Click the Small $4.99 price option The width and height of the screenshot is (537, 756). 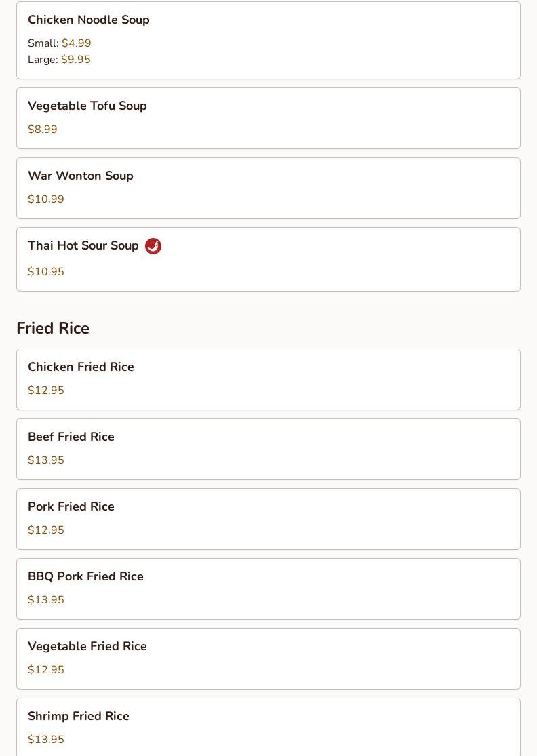[x=60, y=43]
